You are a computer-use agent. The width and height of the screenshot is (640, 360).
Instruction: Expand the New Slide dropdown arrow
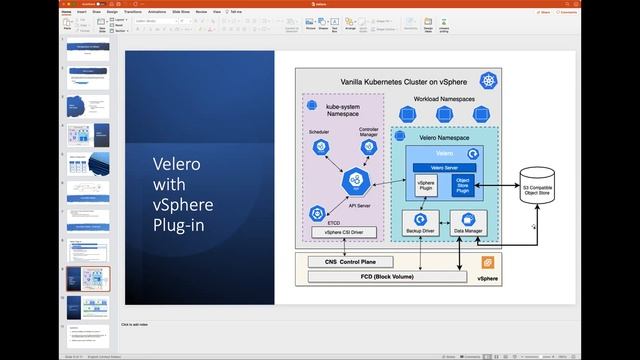[x=107, y=22]
